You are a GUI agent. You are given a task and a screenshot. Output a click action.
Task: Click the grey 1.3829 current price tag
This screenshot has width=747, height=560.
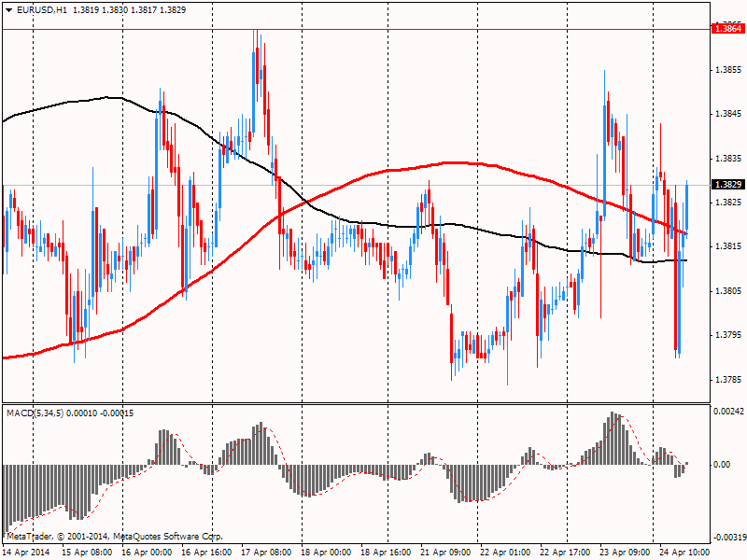(727, 185)
